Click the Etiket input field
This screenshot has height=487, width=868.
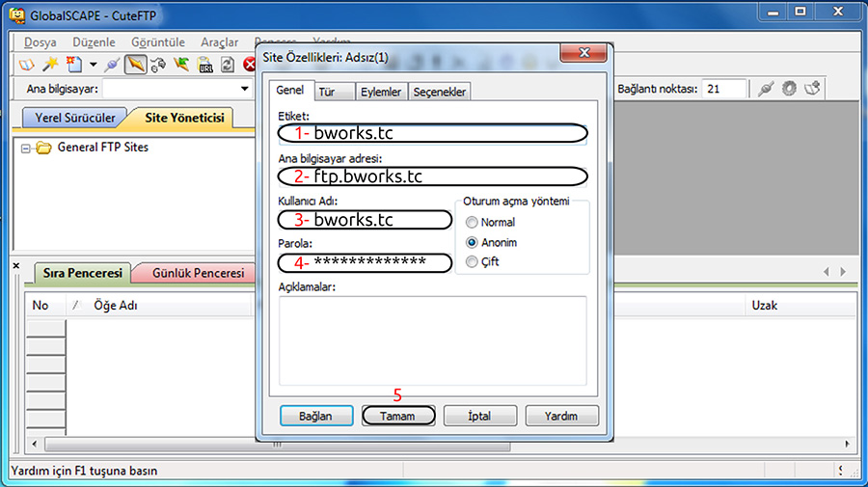tap(432, 133)
